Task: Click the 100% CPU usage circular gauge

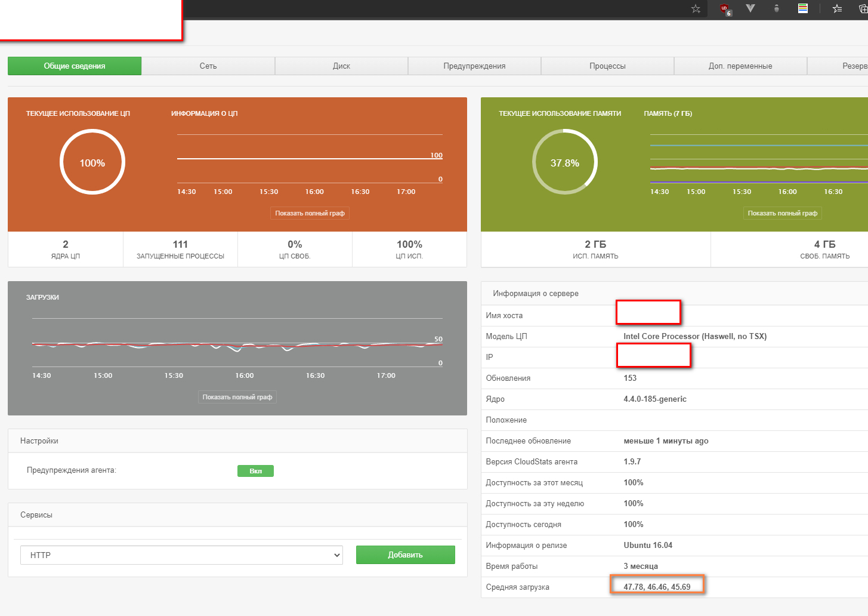Action: [92, 162]
